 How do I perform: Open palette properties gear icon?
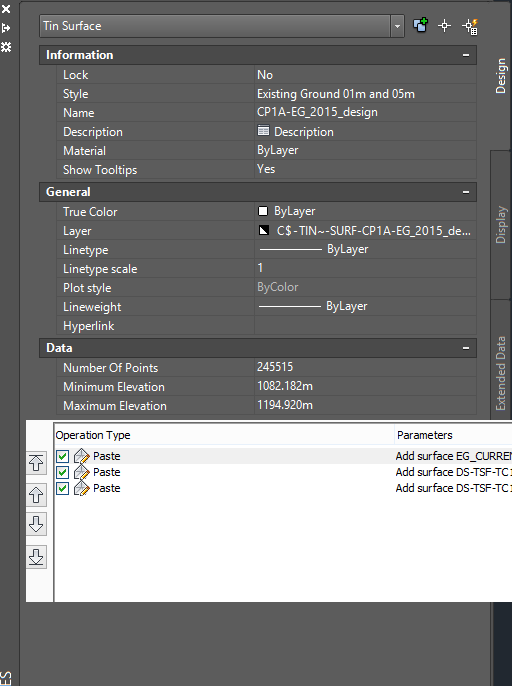6,47
